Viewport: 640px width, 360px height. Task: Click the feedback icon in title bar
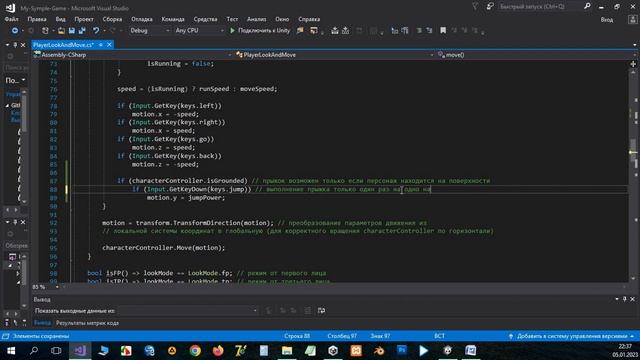pos(490,7)
